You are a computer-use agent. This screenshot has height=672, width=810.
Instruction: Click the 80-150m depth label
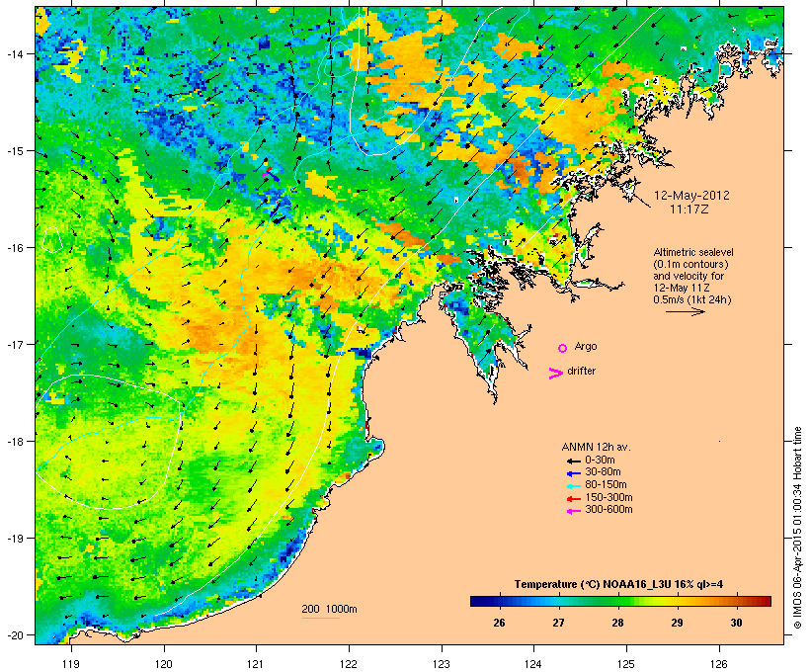coord(606,485)
